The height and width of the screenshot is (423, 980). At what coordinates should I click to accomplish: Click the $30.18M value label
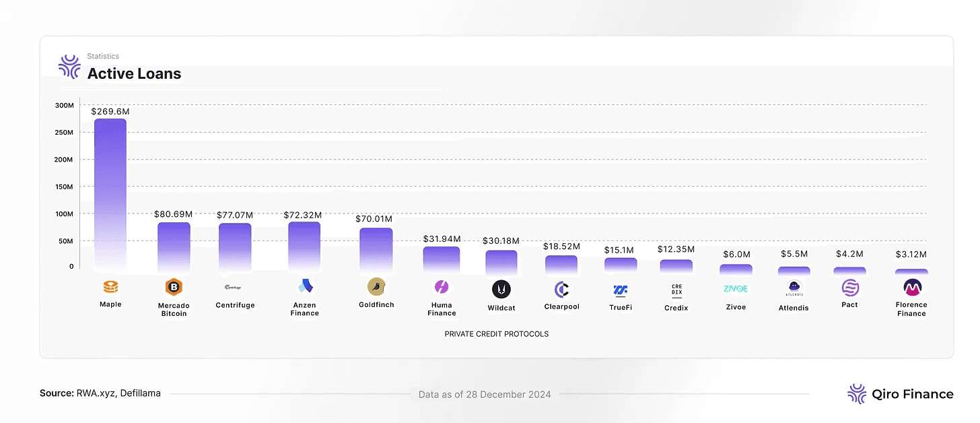click(501, 241)
